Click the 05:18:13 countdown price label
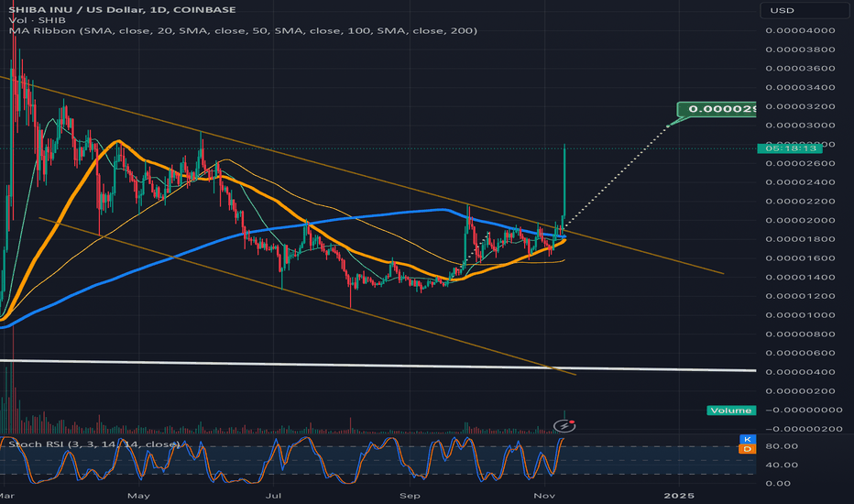The height and width of the screenshot is (504, 854). [x=790, y=148]
